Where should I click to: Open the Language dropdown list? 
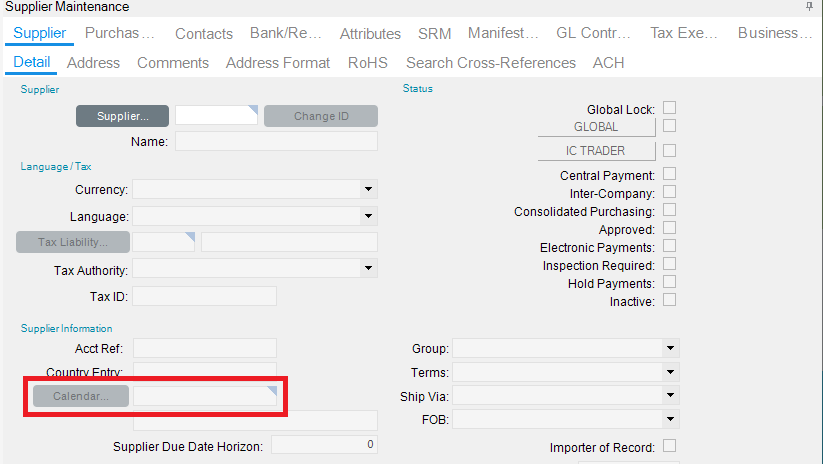368,216
